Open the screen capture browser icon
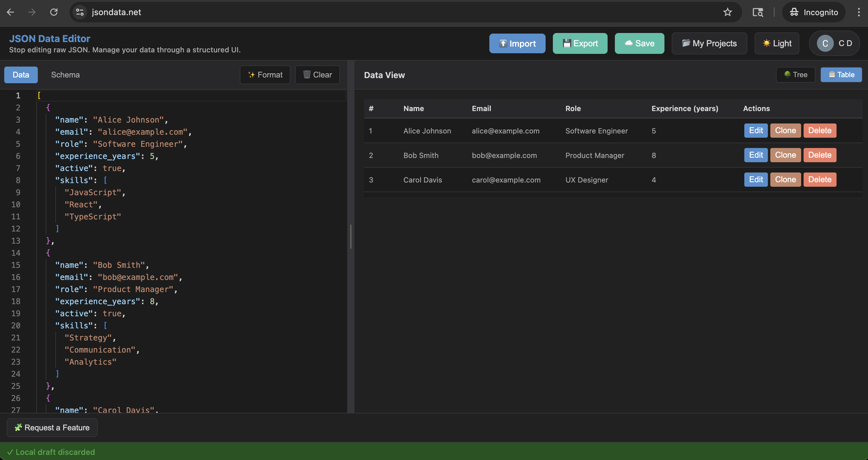This screenshot has width=868, height=460. point(758,12)
